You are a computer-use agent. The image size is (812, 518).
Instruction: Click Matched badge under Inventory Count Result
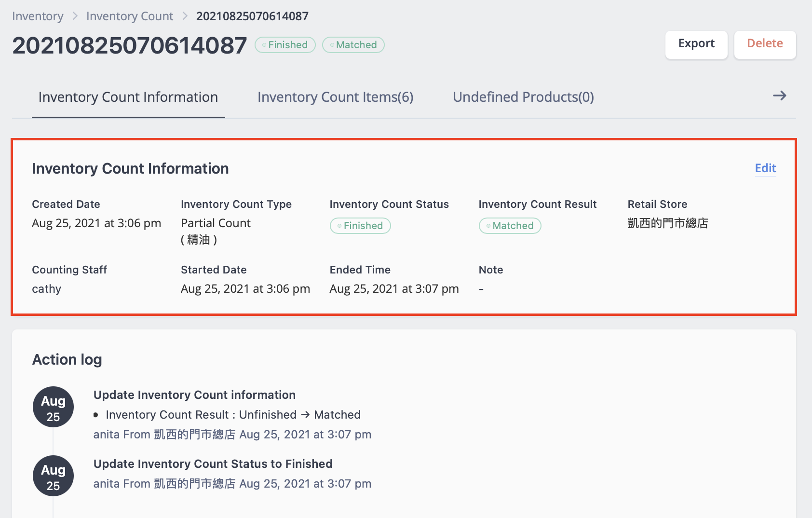click(510, 226)
